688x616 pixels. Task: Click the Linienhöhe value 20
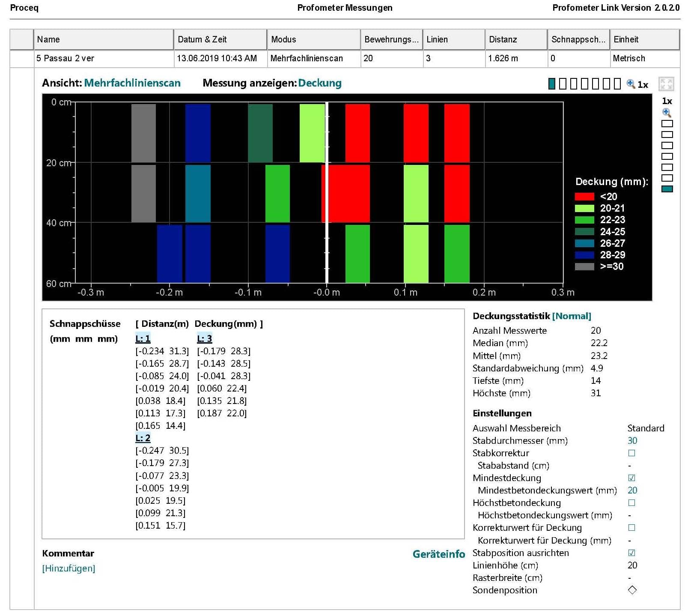[x=632, y=565]
